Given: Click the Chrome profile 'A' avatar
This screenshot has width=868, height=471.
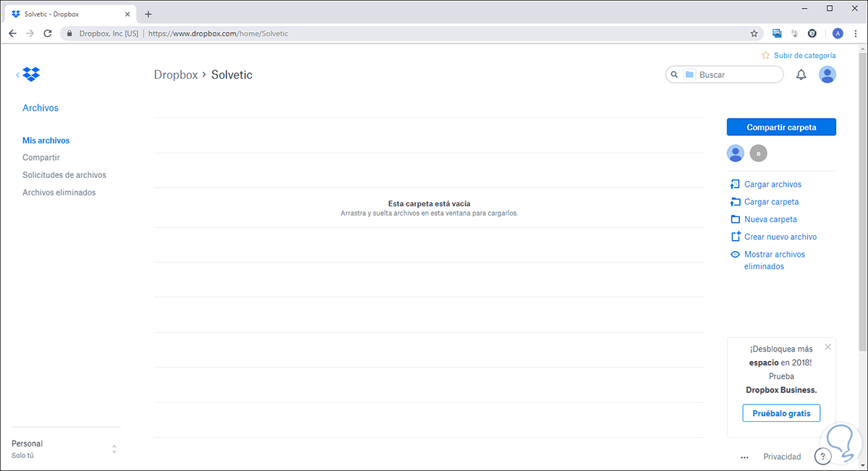Looking at the screenshot, I should tap(838, 33).
